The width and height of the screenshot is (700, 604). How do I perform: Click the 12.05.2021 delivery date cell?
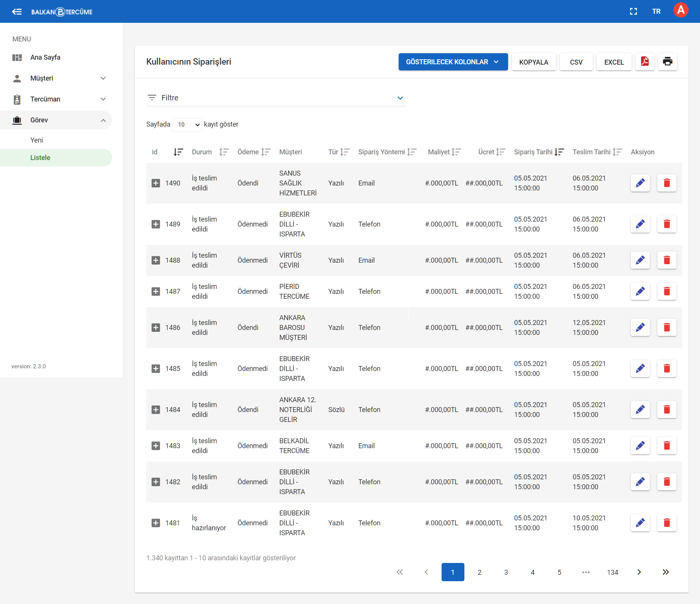pyautogui.click(x=589, y=328)
